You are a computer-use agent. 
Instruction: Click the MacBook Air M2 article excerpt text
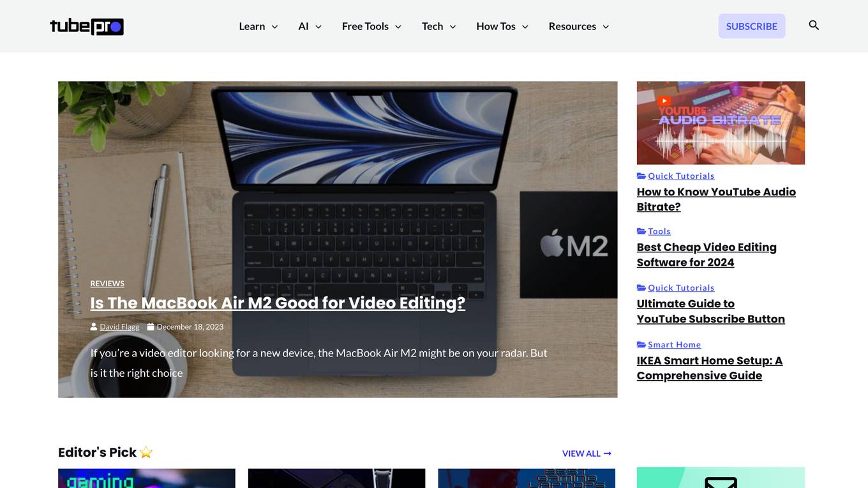click(318, 363)
